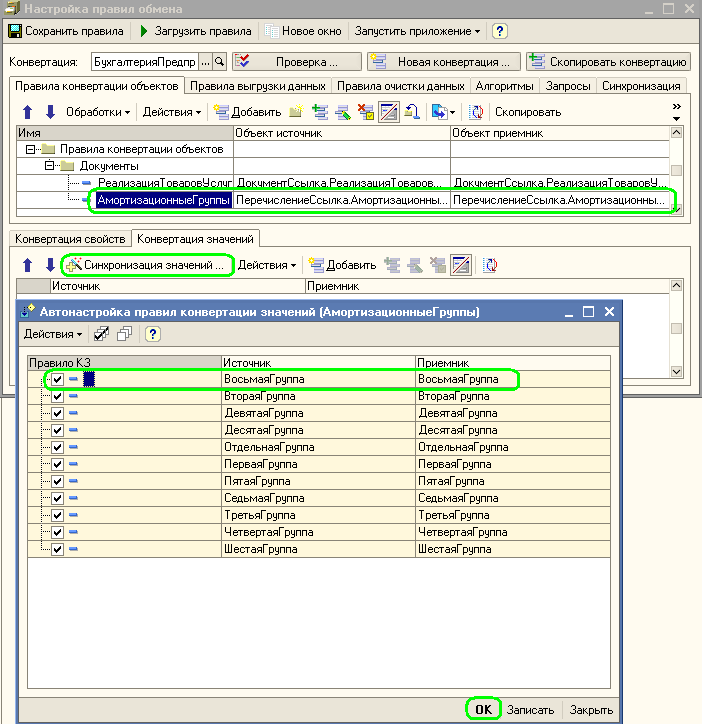Screen dimensions: 702x724
Task: Click the ellipsis button in the Конвертация field
Action: pos(206,61)
